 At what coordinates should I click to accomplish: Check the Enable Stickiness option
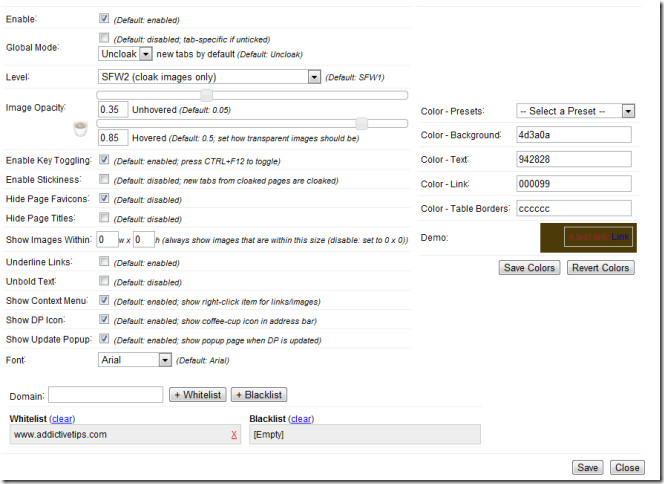(x=104, y=179)
